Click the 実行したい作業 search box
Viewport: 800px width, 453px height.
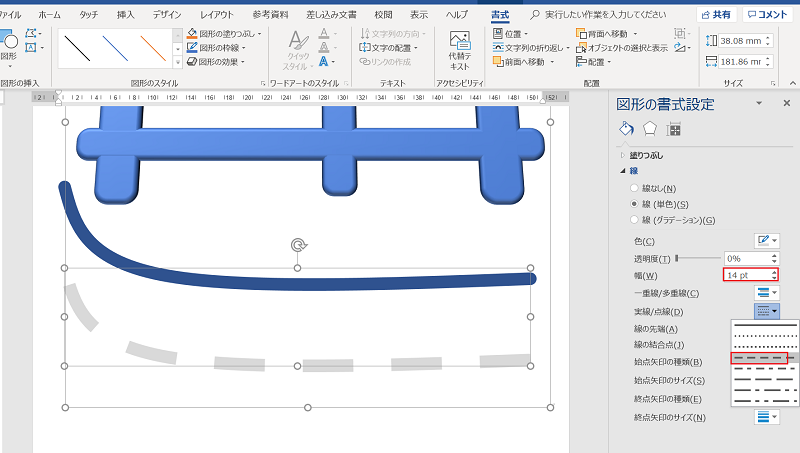click(x=598, y=15)
